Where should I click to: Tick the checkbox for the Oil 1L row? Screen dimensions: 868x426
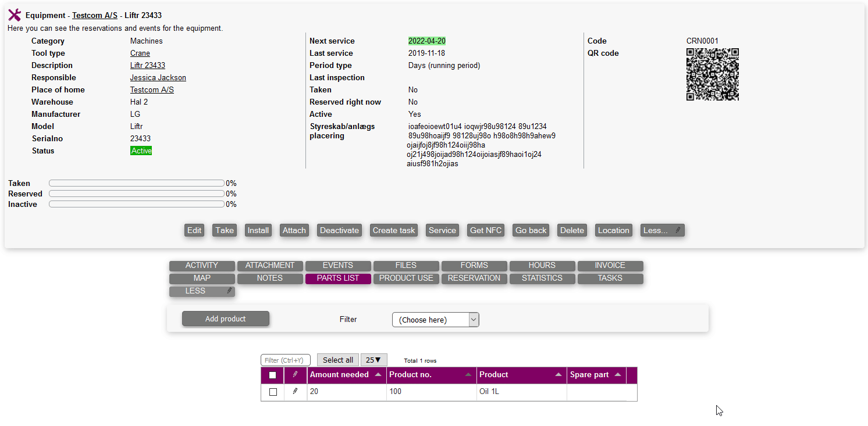tap(273, 392)
